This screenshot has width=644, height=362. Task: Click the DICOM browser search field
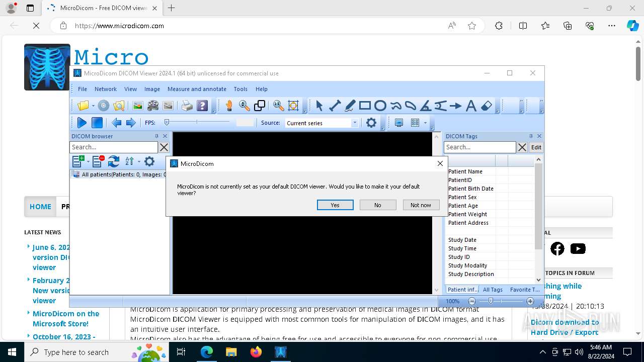click(x=114, y=147)
